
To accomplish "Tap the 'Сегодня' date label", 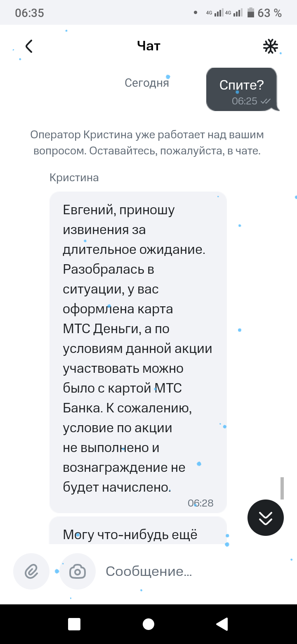I will tap(147, 82).
